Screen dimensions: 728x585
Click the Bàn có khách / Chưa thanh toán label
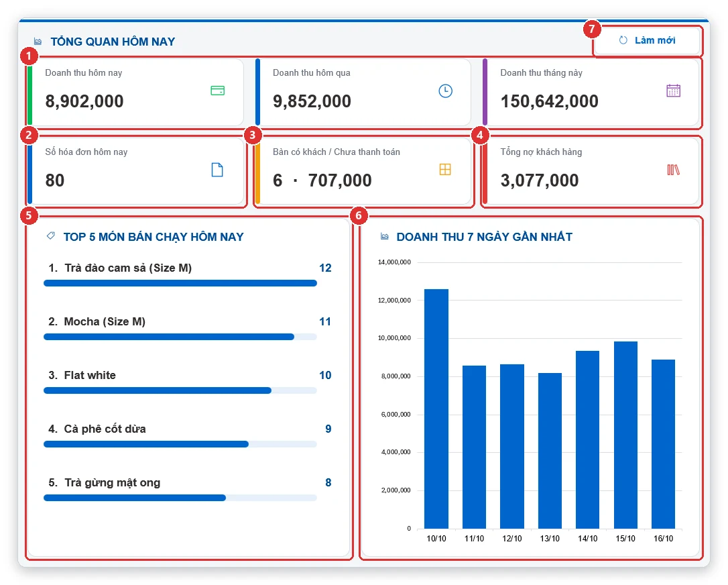coord(336,152)
